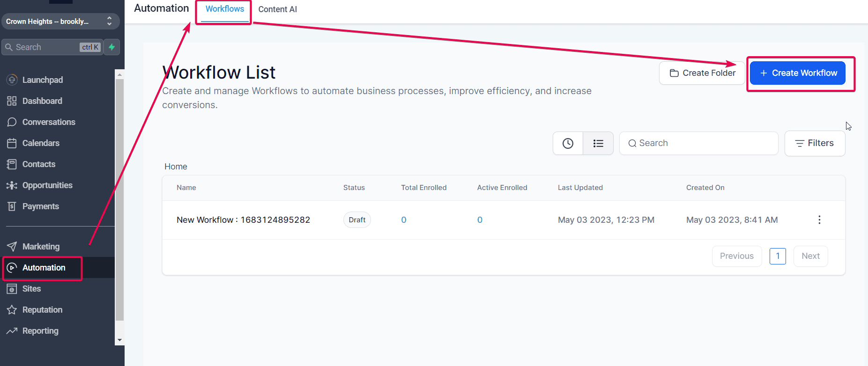The image size is (868, 366).
Task: Click the workflow list Search field
Action: [698, 143]
